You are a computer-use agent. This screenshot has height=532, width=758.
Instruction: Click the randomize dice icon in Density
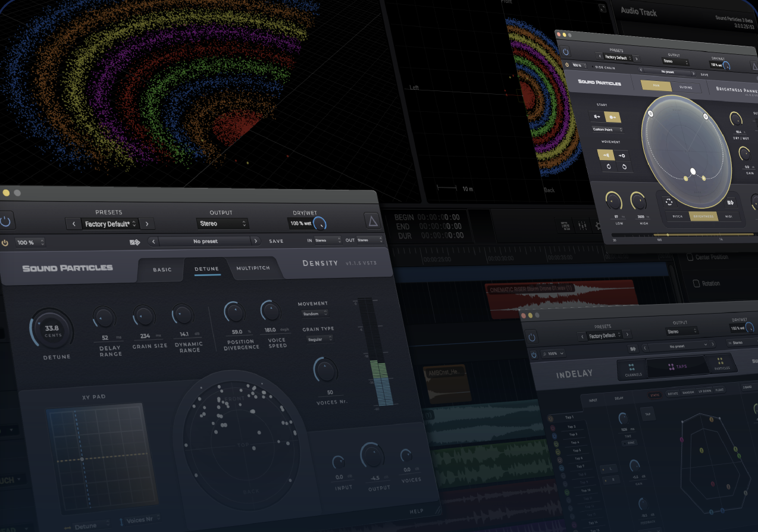coord(136,242)
